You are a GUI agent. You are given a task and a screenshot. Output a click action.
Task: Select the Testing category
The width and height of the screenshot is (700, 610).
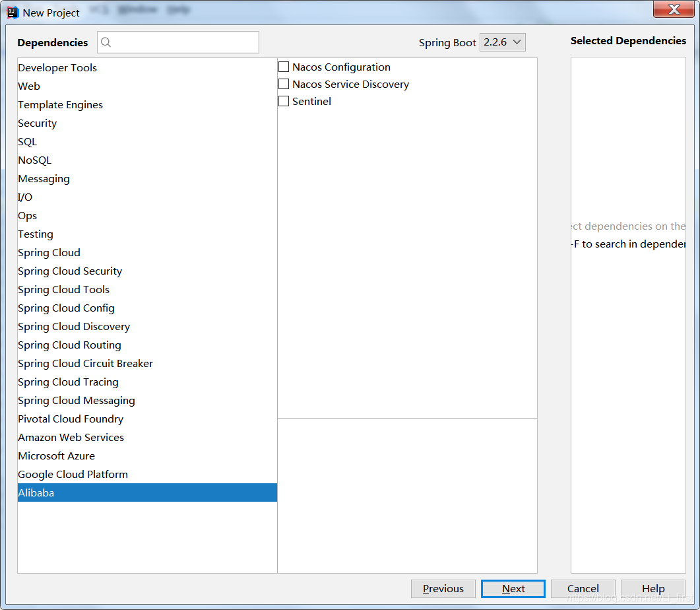147,234
